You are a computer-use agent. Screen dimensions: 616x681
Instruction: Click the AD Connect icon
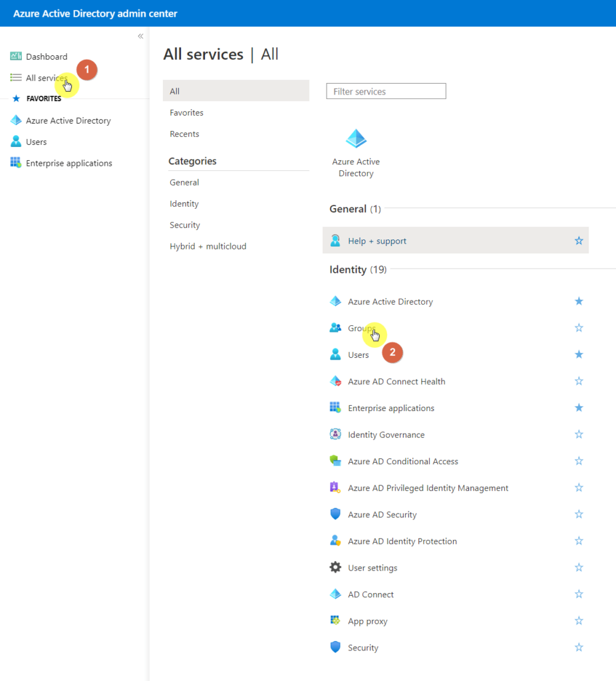pyautogui.click(x=335, y=594)
